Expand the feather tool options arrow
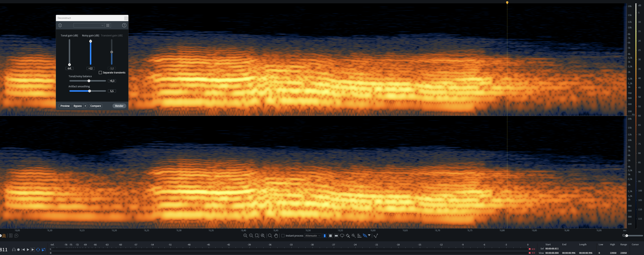The height and width of the screenshot is (255, 644). [369, 235]
